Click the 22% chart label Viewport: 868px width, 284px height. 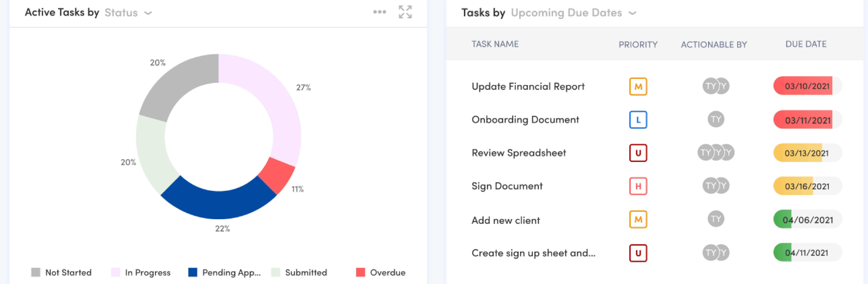click(x=222, y=229)
